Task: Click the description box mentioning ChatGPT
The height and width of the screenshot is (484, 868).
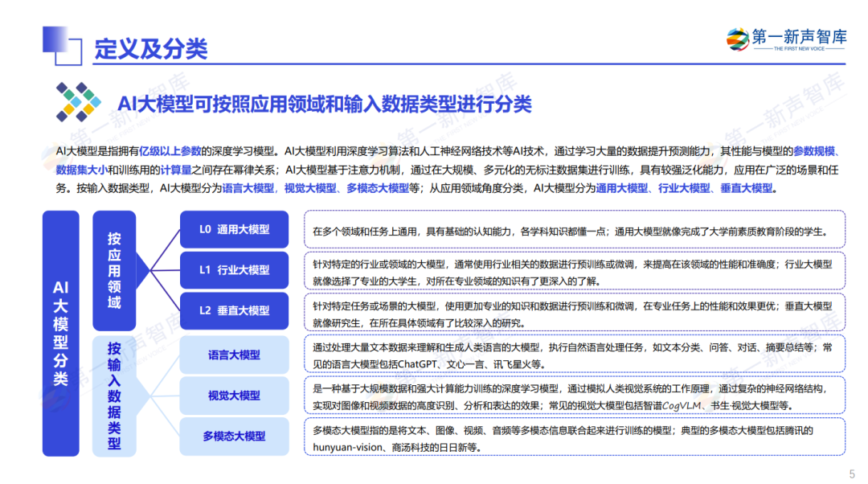Action: (x=575, y=355)
